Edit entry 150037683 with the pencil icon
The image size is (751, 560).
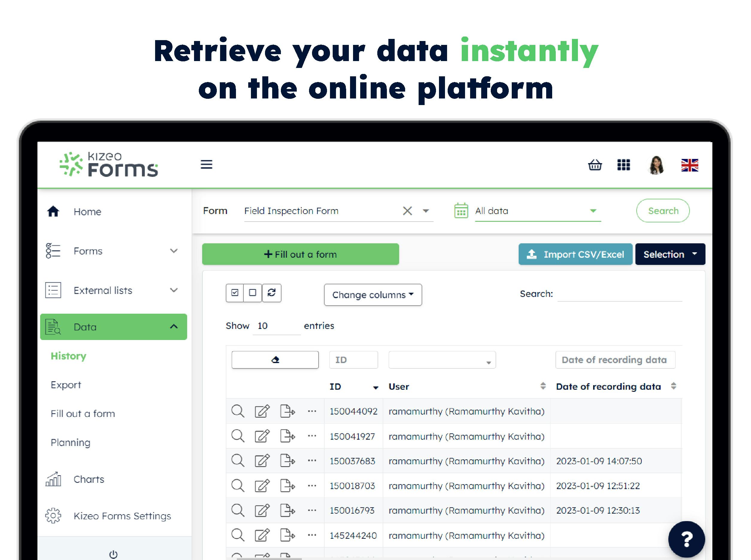coord(262,461)
